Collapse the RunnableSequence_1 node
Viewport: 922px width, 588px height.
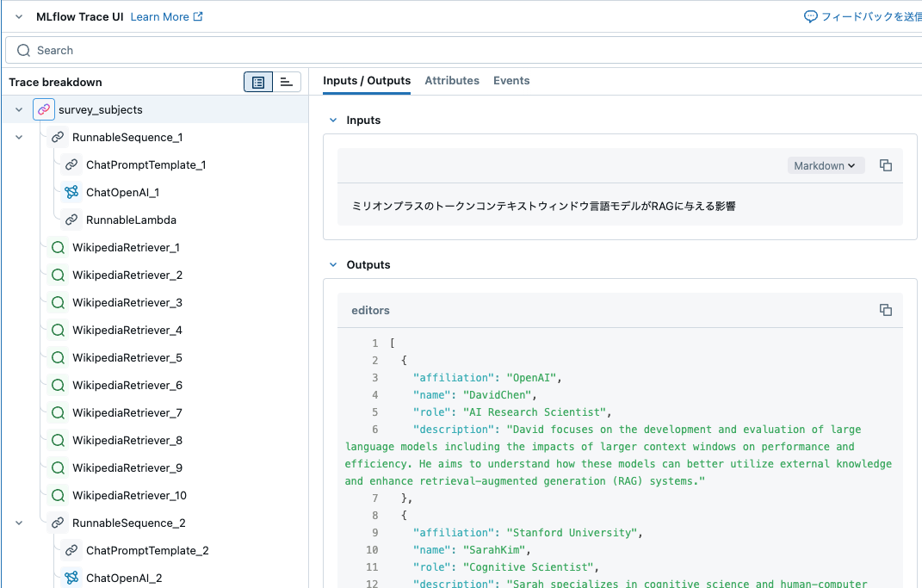point(19,137)
